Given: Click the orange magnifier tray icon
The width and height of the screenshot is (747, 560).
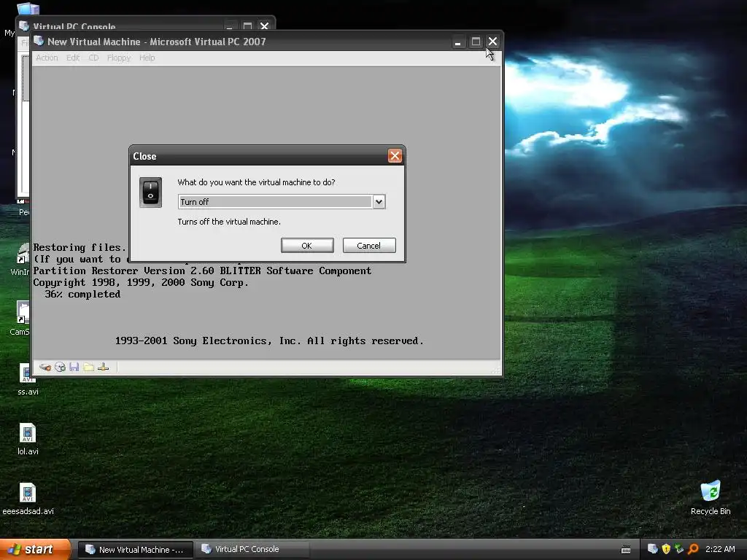Looking at the screenshot, I should [693, 549].
